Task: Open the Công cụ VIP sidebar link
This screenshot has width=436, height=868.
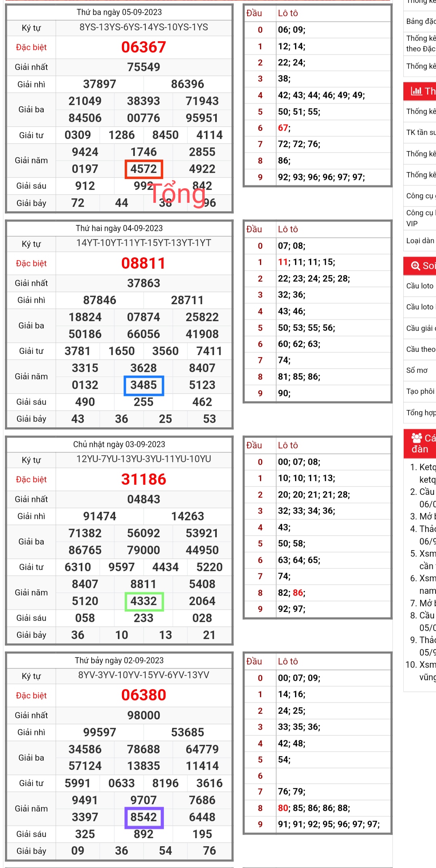Action: (x=420, y=218)
